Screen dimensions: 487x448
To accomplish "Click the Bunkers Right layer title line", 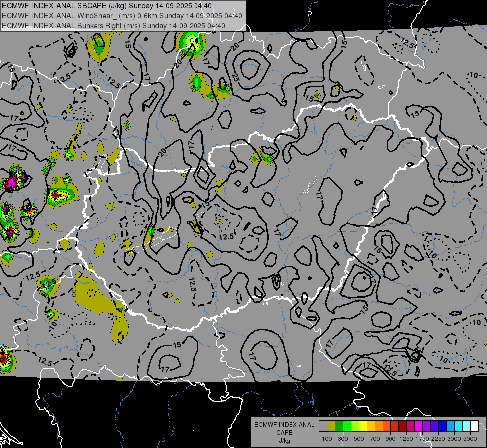I will (x=113, y=26).
